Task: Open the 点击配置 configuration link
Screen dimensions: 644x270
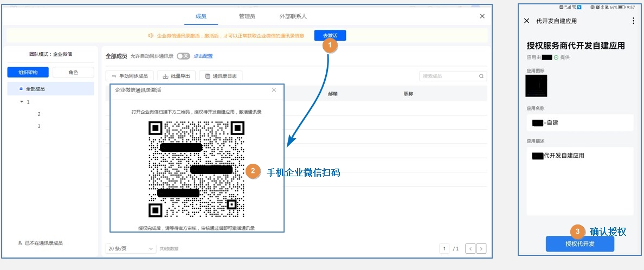Action: click(203, 56)
